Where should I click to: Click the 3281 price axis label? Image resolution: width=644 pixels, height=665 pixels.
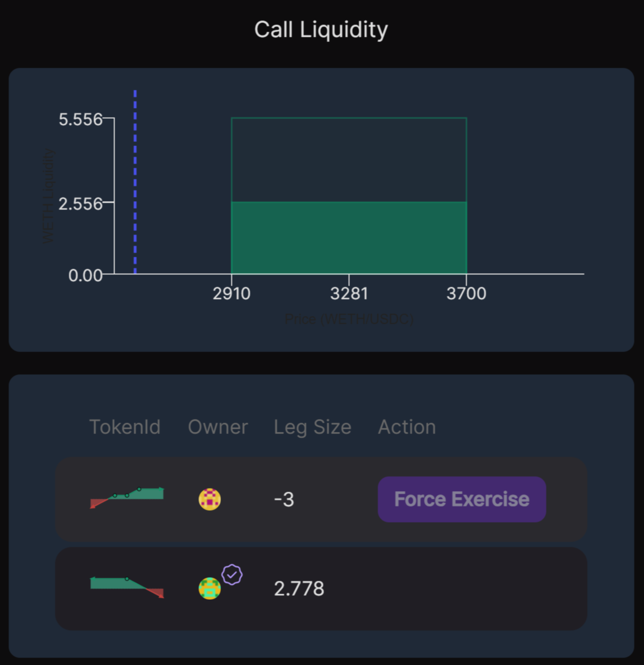point(349,294)
